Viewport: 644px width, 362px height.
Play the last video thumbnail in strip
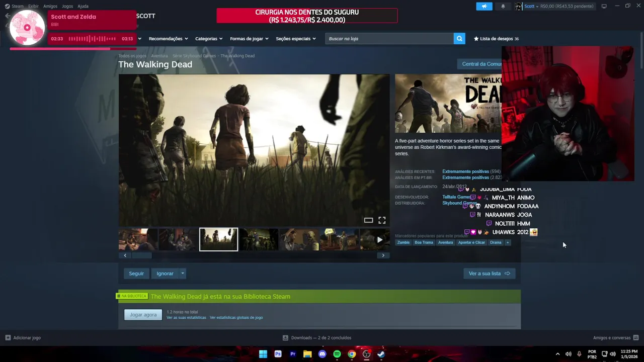(375, 239)
